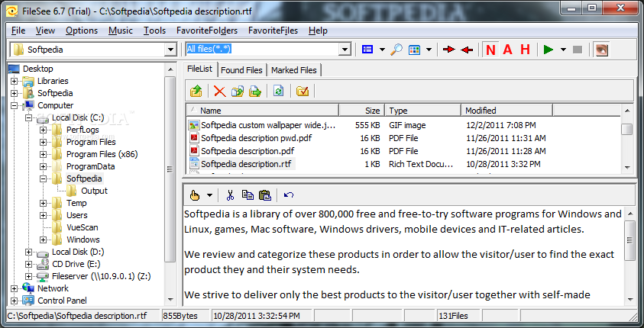Toggle the red A button
This screenshot has height=328, width=644.
pyautogui.click(x=508, y=50)
